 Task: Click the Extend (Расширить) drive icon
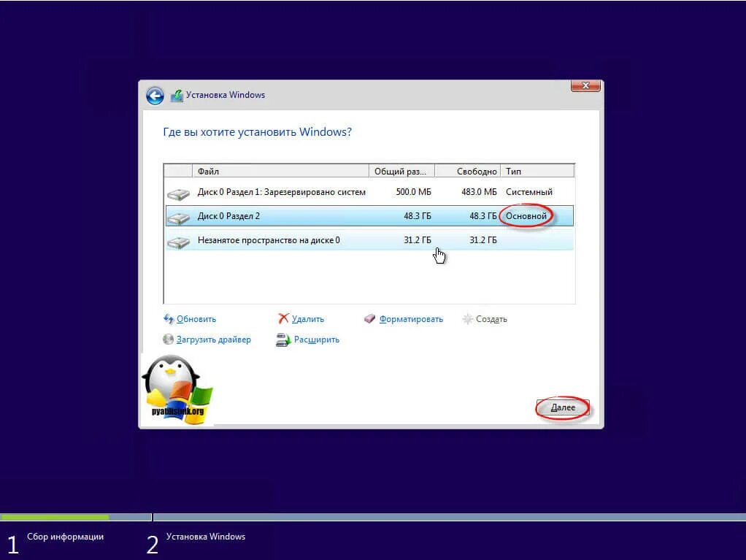point(283,340)
